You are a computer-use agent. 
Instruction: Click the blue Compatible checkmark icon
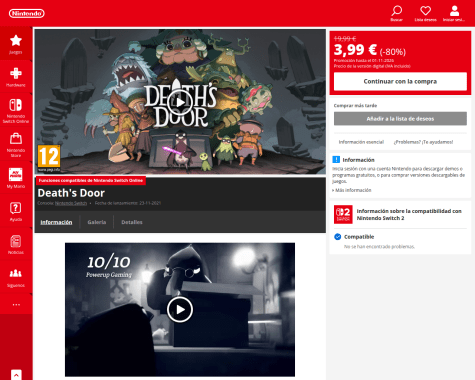337,237
